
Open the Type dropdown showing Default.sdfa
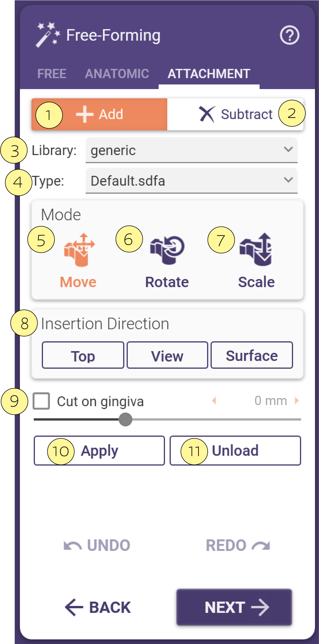[x=192, y=181]
